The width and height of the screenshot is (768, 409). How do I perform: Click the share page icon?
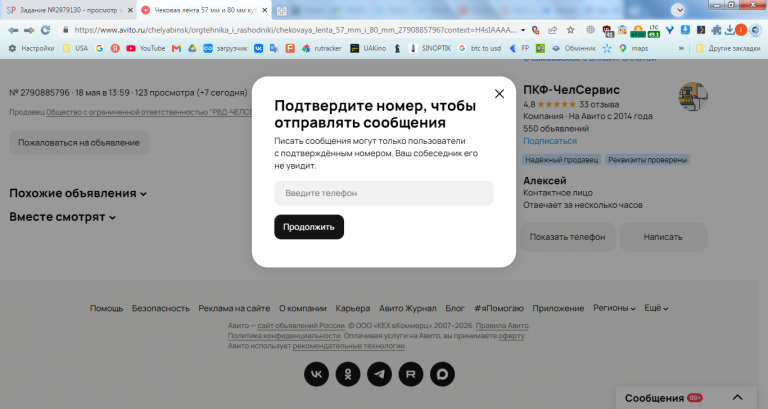click(552, 30)
